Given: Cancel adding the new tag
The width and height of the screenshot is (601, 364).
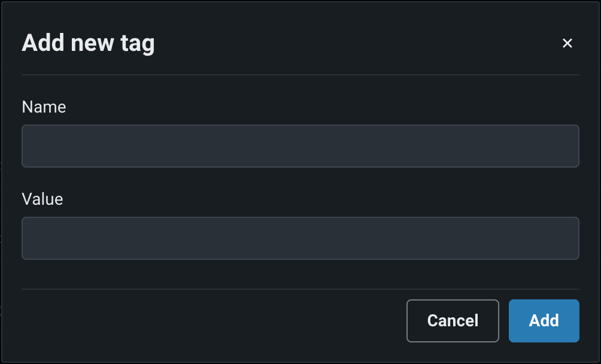Looking at the screenshot, I should pyautogui.click(x=453, y=321).
